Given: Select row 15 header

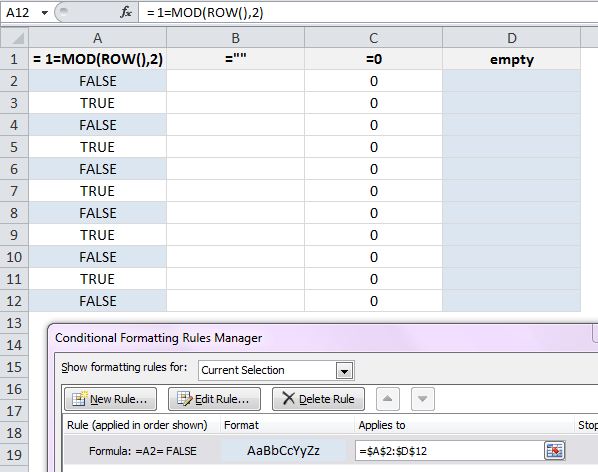Looking at the screenshot, I should coord(14,367).
